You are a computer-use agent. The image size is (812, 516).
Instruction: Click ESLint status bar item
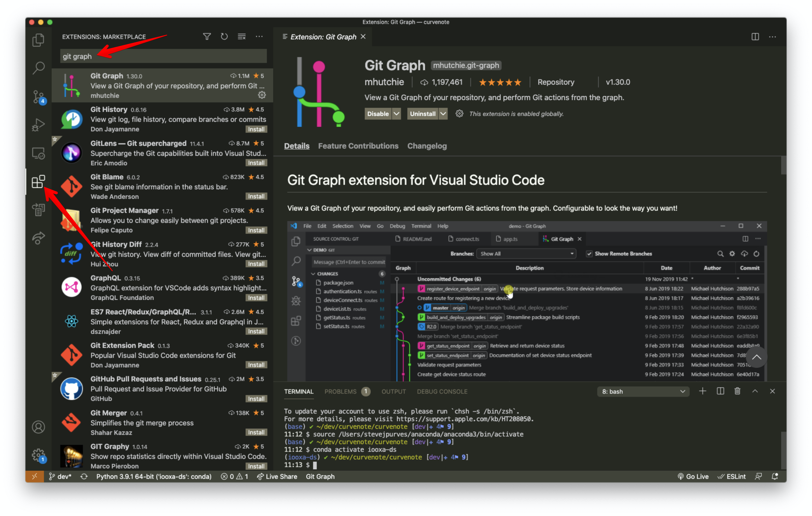tap(731, 476)
